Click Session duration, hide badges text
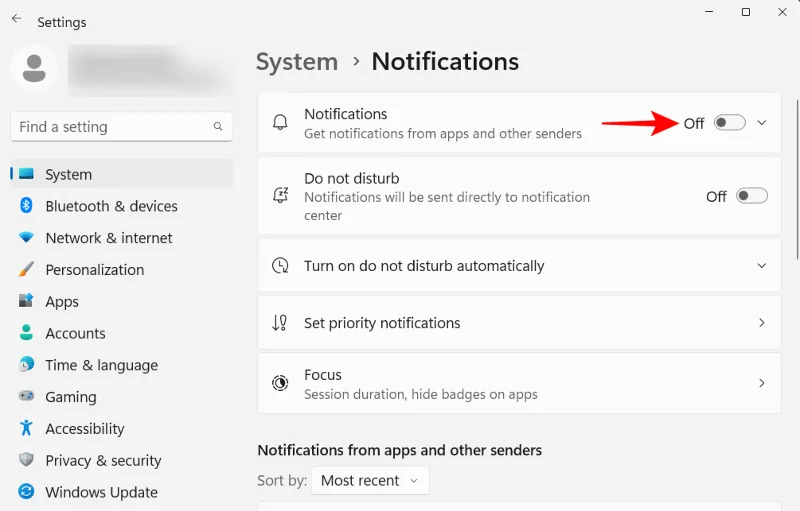Viewport: 800px width, 511px height. [421, 394]
